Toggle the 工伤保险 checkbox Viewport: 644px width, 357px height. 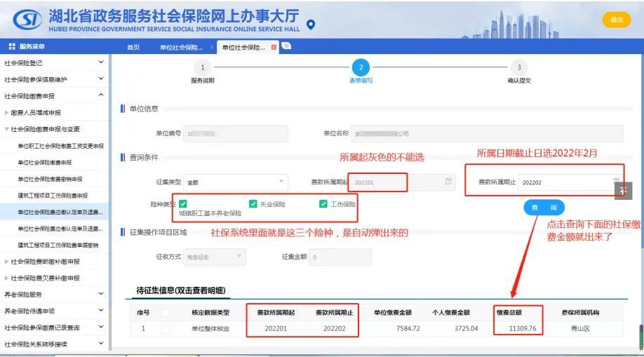pos(323,204)
